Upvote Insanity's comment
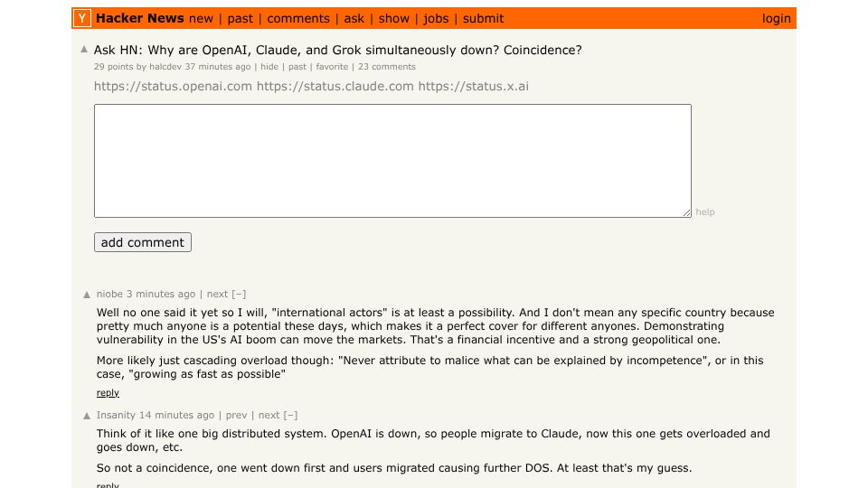 (x=87, y=416)
